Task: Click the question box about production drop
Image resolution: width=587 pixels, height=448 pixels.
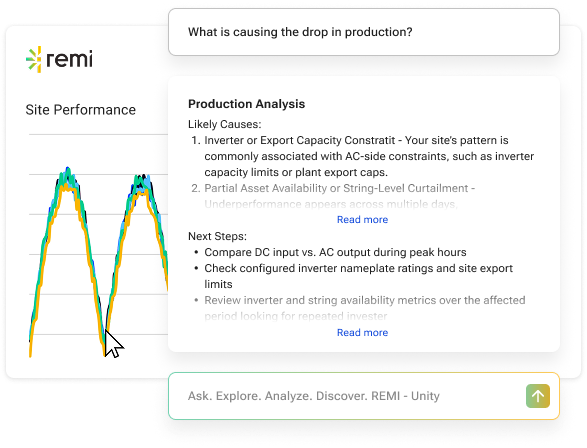Action: (364, 32)
